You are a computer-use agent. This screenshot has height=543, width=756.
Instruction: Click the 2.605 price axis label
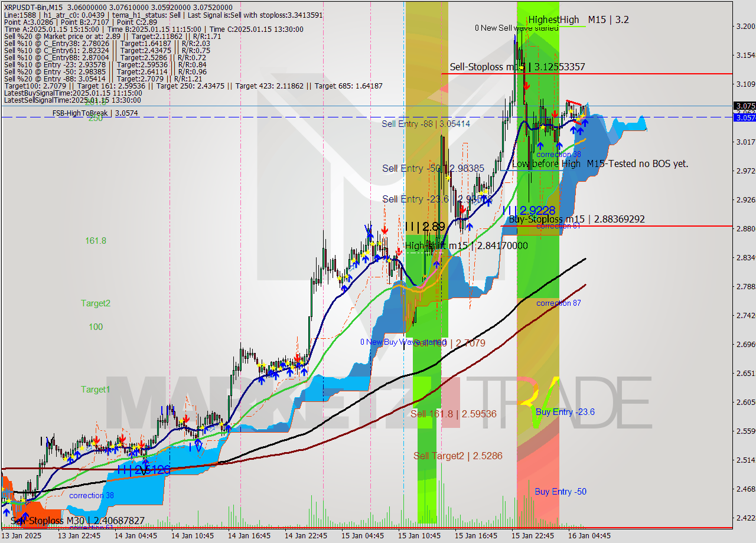pos(745,402)
